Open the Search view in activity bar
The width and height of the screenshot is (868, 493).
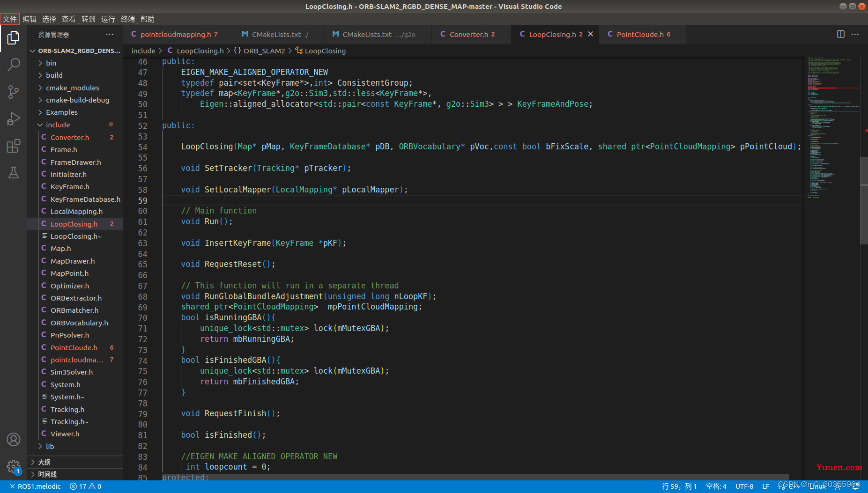(14, 65)
